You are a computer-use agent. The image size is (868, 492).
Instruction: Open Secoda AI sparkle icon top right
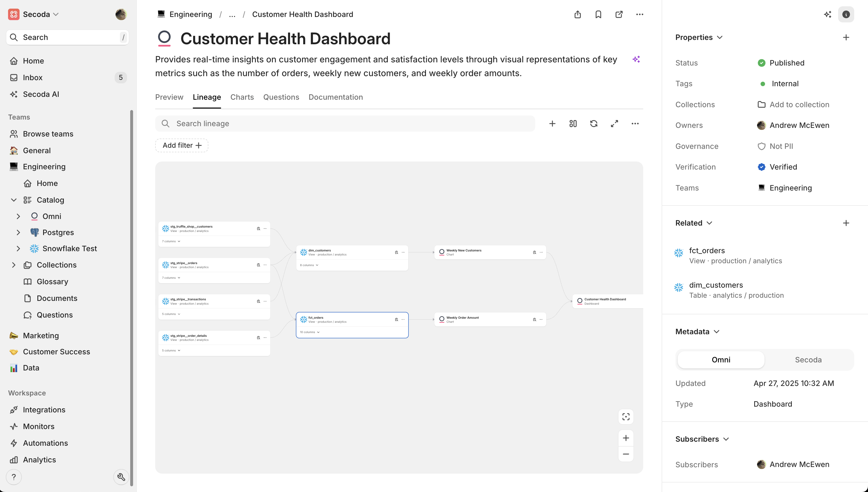[x=827, y=14]
